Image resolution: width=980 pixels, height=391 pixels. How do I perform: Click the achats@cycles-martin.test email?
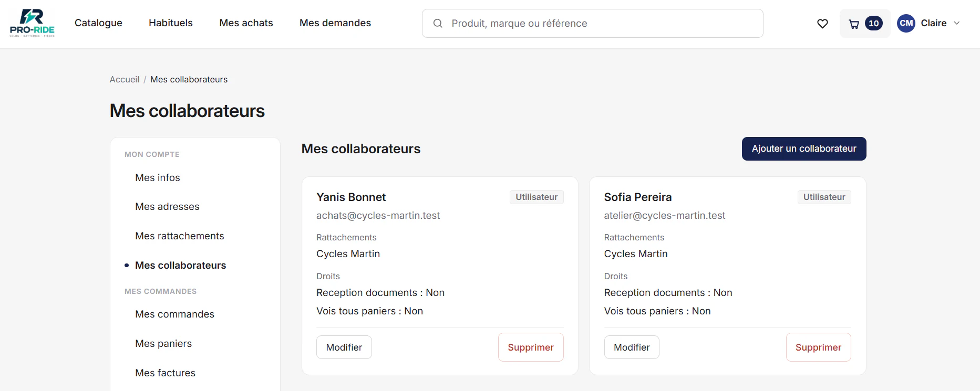tap(378, 216)
